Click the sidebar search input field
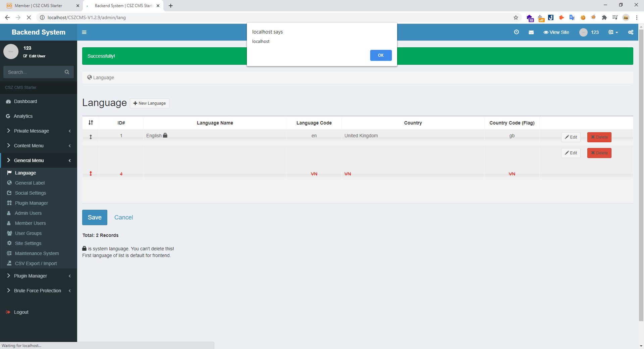The height and width of the screenshot is (349, 644). [34, 72]
